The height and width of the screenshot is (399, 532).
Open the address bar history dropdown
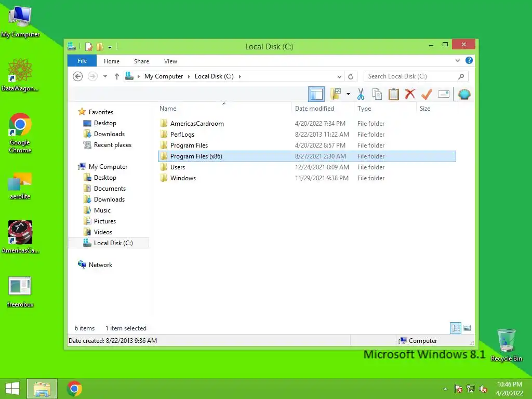tap(339, 76)
